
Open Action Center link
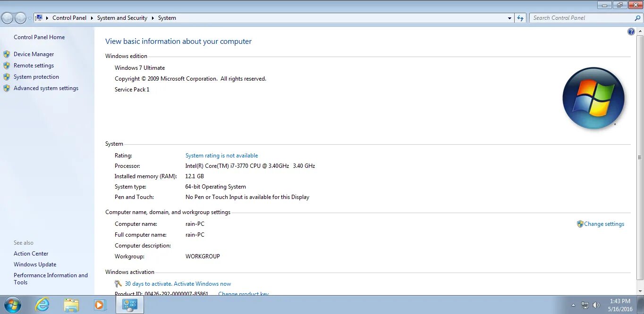coord(31,254)
